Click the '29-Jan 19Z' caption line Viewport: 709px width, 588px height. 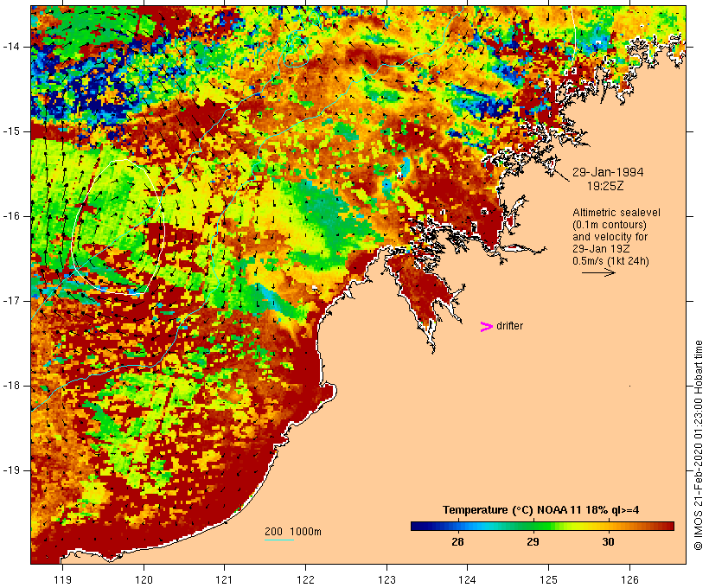tap(602, 249)
